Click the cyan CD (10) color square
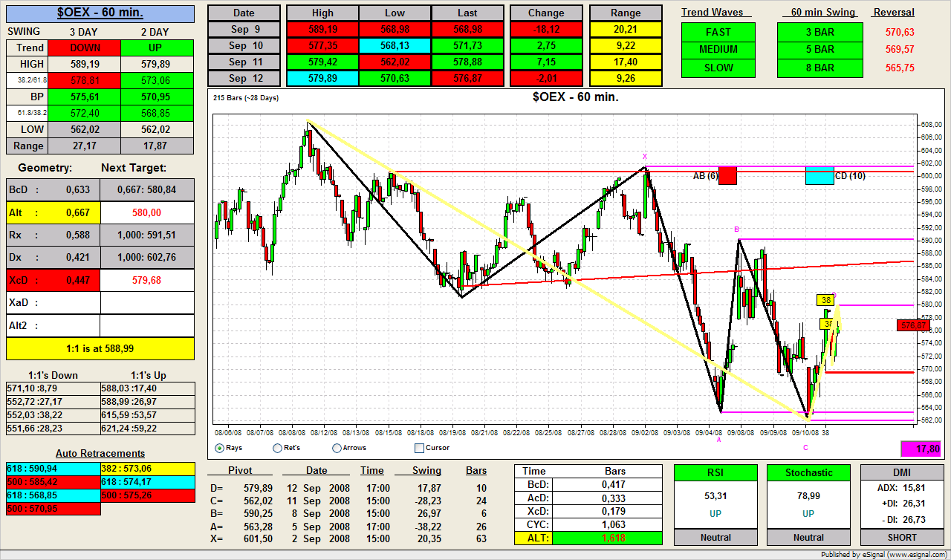The height and width of the screenshot is (560, 951). [819, 175]
